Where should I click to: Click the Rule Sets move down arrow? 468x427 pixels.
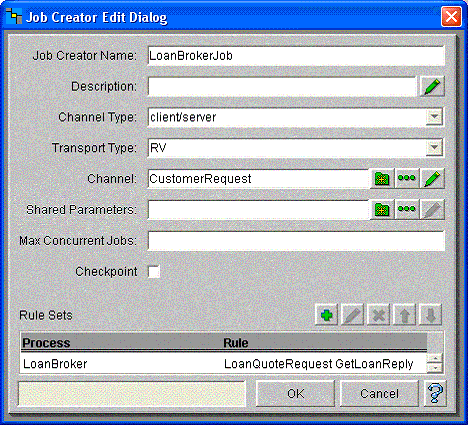430,315
